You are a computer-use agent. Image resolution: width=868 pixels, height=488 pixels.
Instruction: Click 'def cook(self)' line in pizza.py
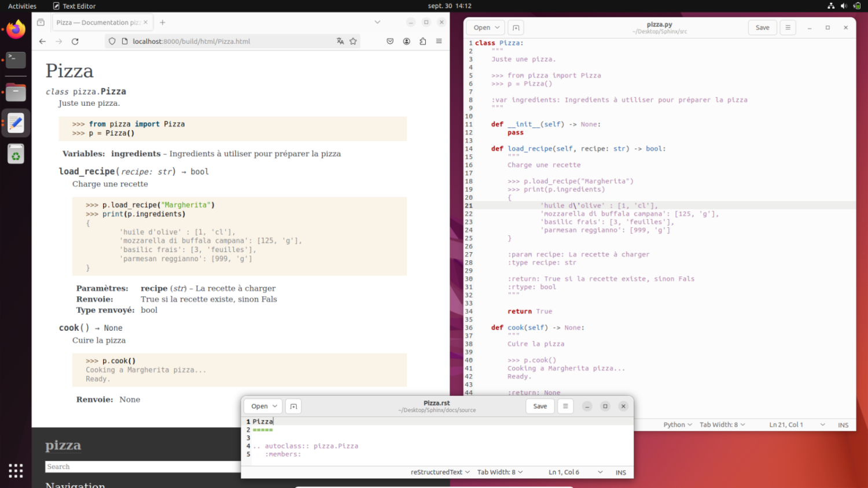[x=538, y=327]
